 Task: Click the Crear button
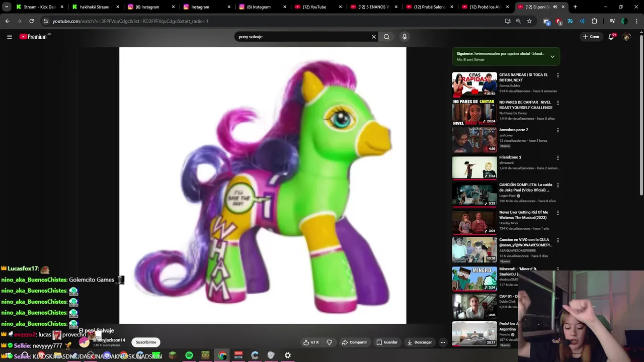click(x=591, y=37)
